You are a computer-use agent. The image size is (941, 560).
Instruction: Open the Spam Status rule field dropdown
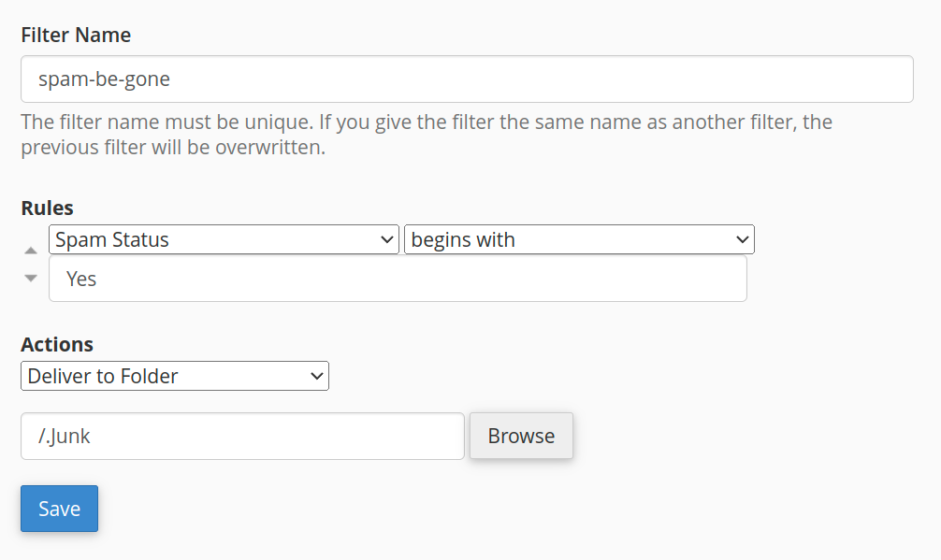(224, 240)
